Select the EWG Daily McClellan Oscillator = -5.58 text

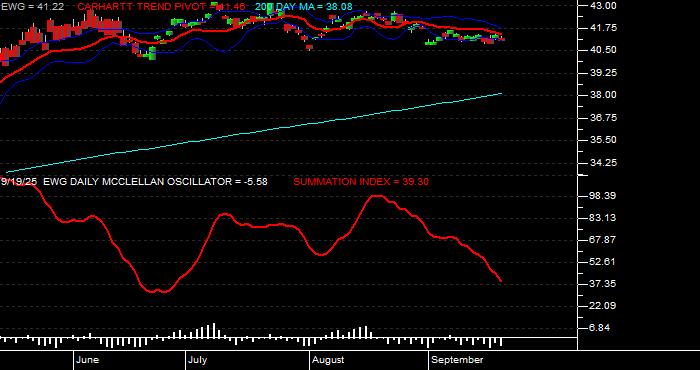pos(155,182)
